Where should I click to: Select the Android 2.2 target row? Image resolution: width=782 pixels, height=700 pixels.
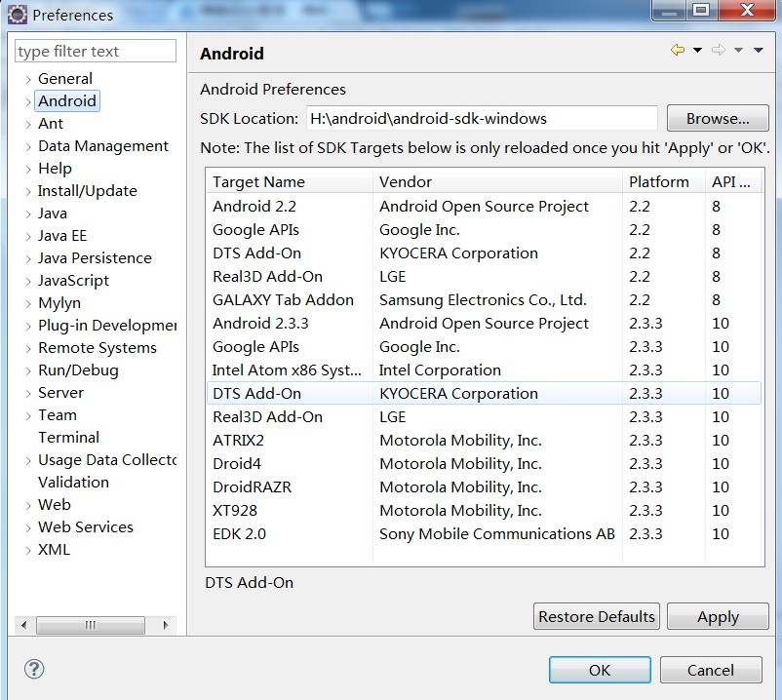pos(484,206)
